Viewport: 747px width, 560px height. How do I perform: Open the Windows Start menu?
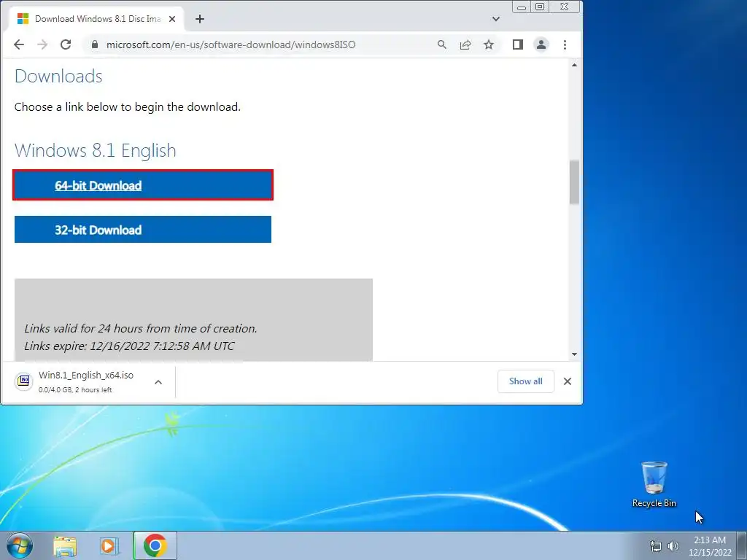point(20,545)
